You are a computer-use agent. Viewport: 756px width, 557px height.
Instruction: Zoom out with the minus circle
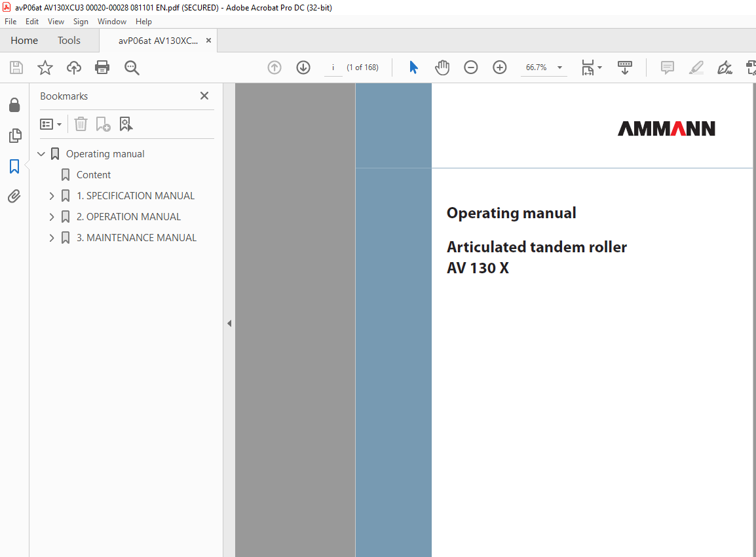click(x=470, y=67)
